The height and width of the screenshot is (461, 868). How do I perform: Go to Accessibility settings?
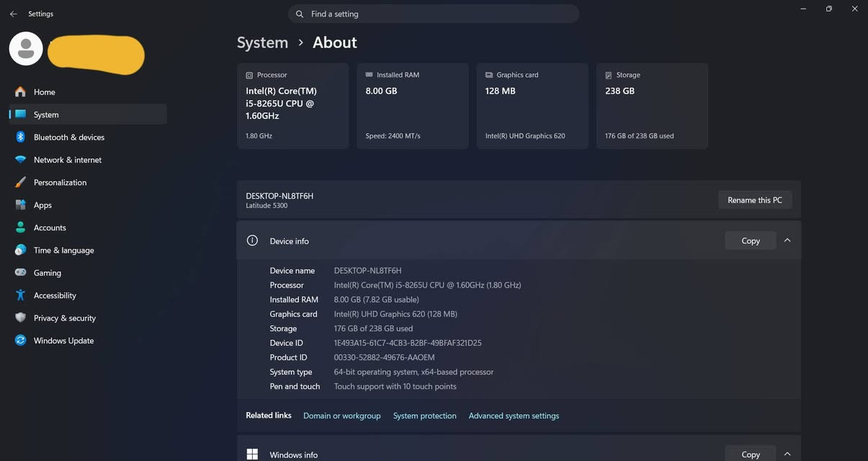88,295
